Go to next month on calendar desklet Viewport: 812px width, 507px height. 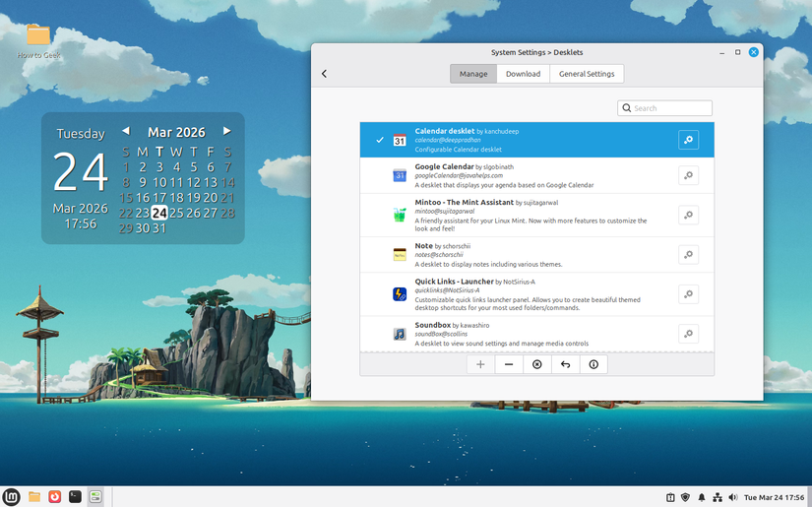click(226, 131)
